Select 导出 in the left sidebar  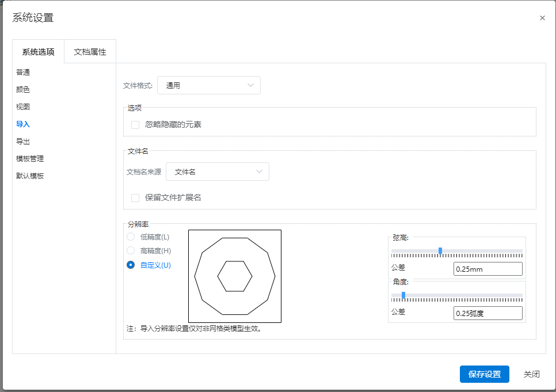point(23,142)
